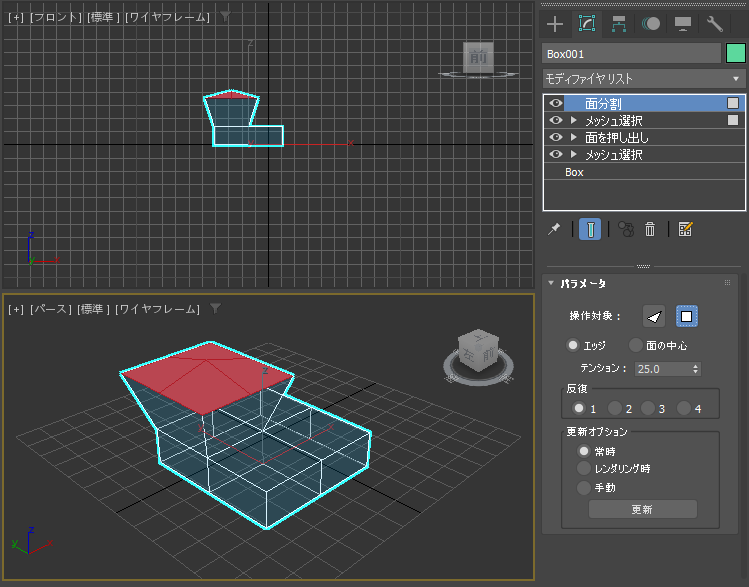Image resolution: width=749 pixels, height=587 pixels.
Task: Toggle eye for top メッシュ選択 modifier
Action: click(x=556, y=120)
